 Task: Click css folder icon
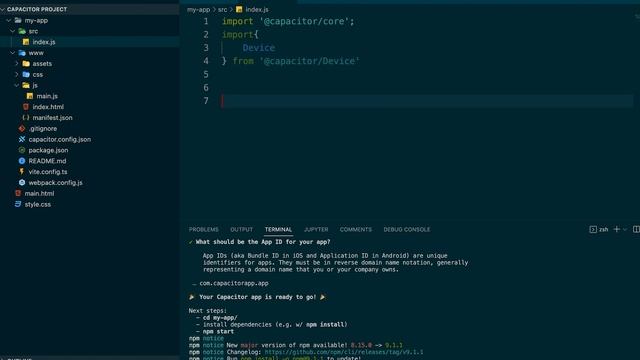pos(26,74)
